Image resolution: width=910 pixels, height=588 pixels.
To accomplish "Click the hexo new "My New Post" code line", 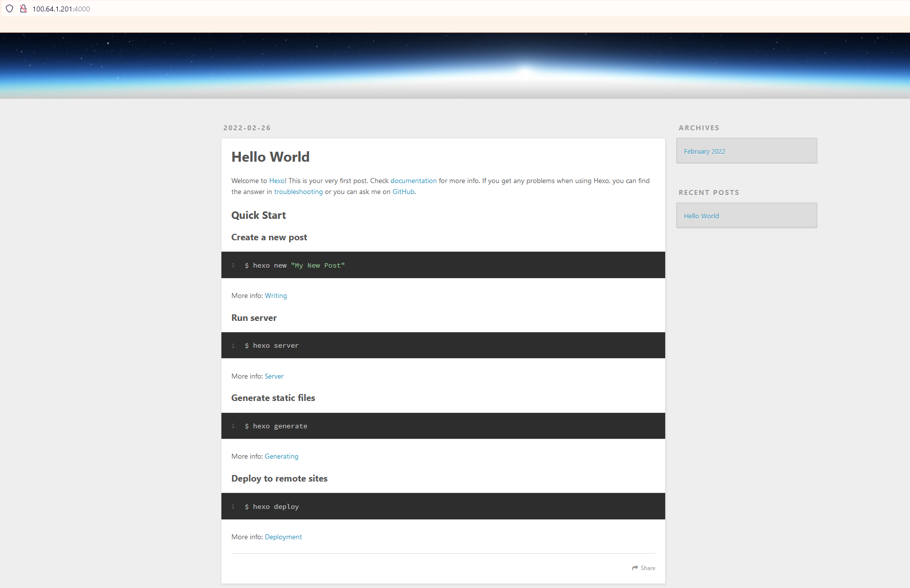I will tap(295, 265).
